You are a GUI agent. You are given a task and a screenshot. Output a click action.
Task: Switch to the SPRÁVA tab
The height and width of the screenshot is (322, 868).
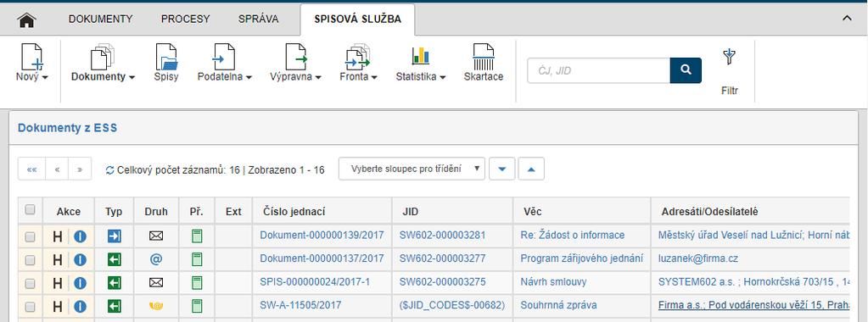point(259,19)
